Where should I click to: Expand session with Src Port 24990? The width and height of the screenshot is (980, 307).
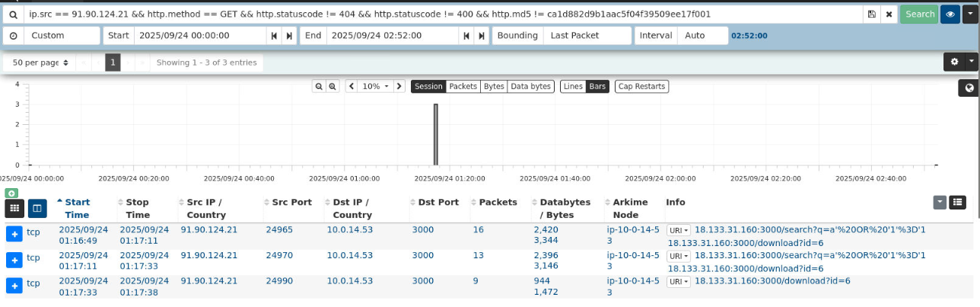(x=14, y=286)
